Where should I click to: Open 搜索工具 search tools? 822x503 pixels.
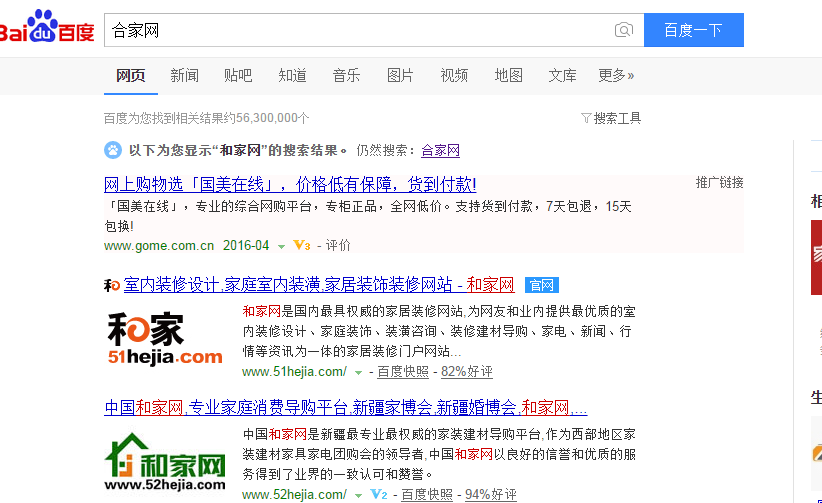pos(617,119)
